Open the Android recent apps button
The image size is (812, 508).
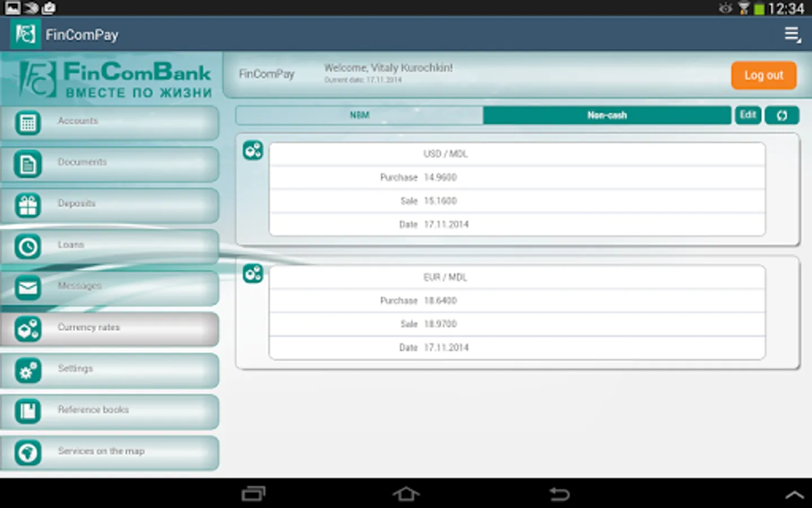253,494
